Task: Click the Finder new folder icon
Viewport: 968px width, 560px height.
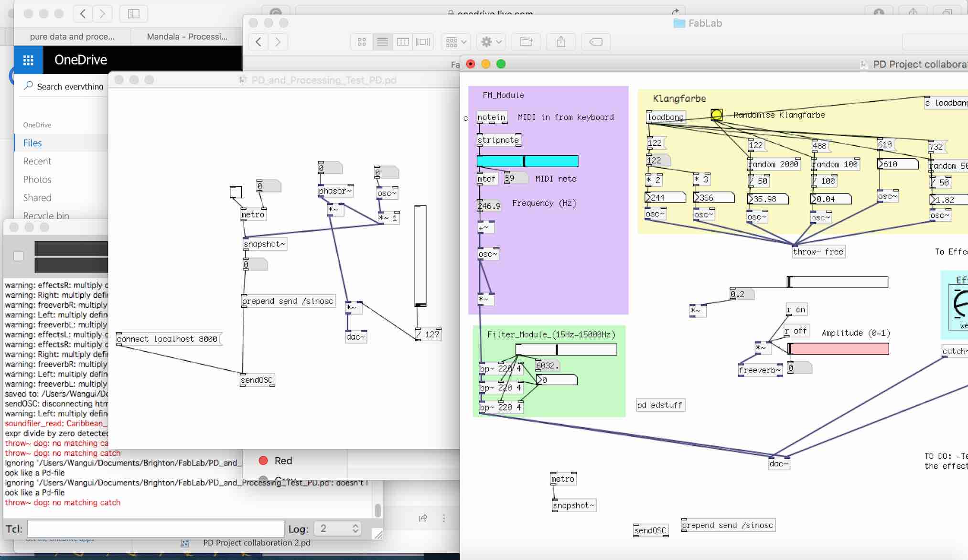Action: pos(526,42)
